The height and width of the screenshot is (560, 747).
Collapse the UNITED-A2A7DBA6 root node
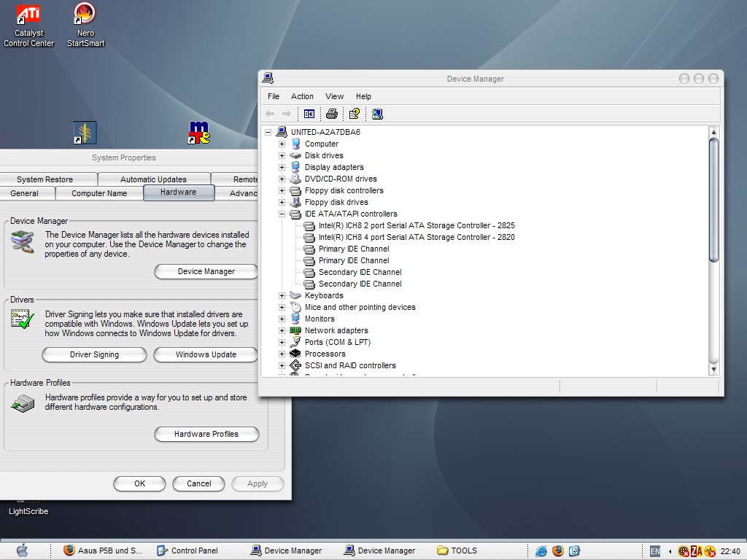(268, 133)
